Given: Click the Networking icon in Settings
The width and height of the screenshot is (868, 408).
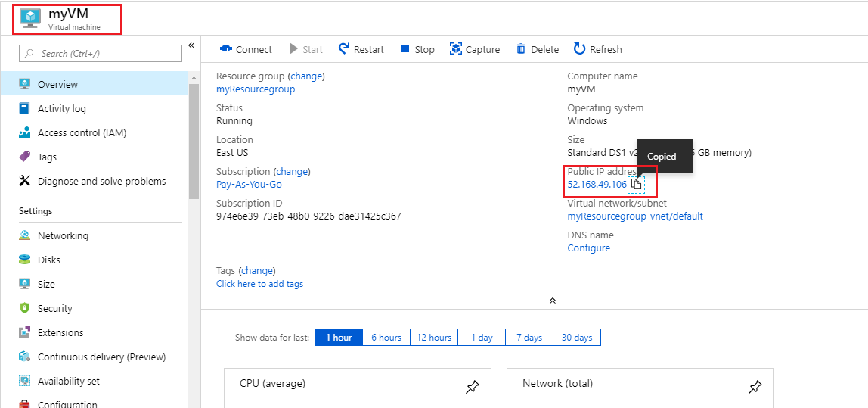Looking at the screenshot, I should click(x=24, y=235).
